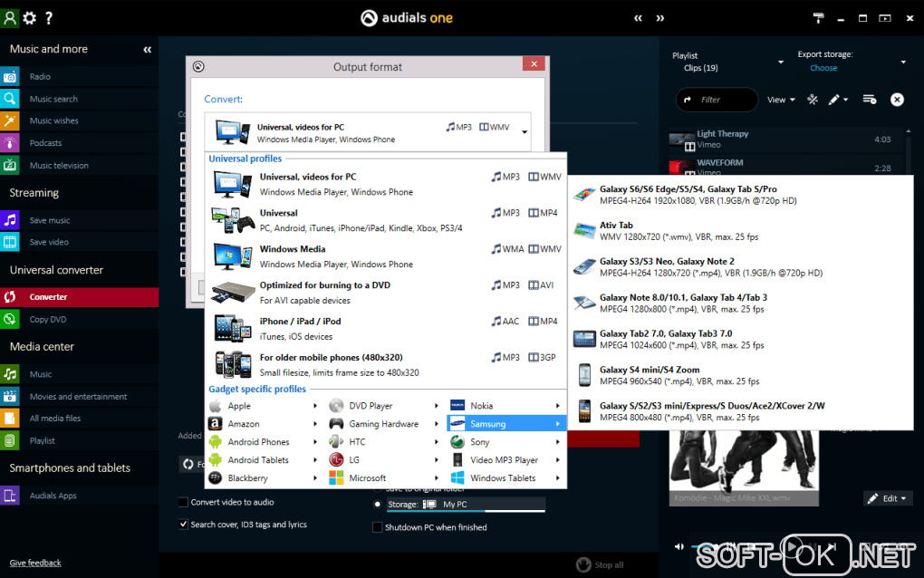Click the playlist Filter field
924x578 pixels.
pos(717,100)
